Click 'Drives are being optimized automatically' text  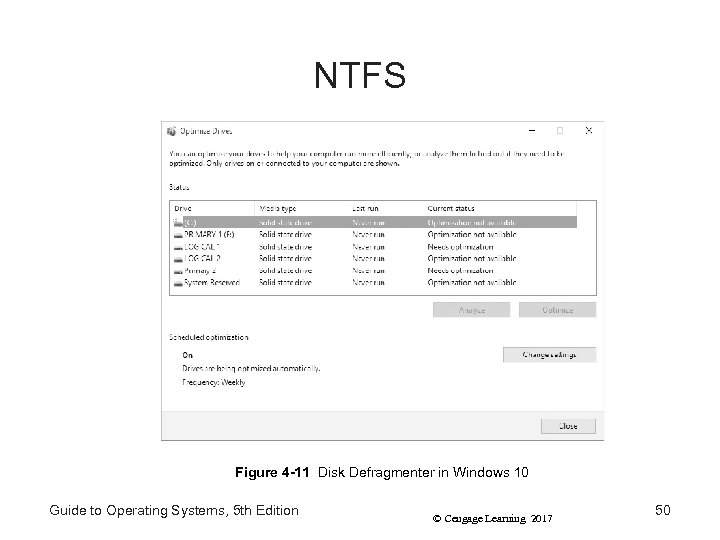coord(251,369)
